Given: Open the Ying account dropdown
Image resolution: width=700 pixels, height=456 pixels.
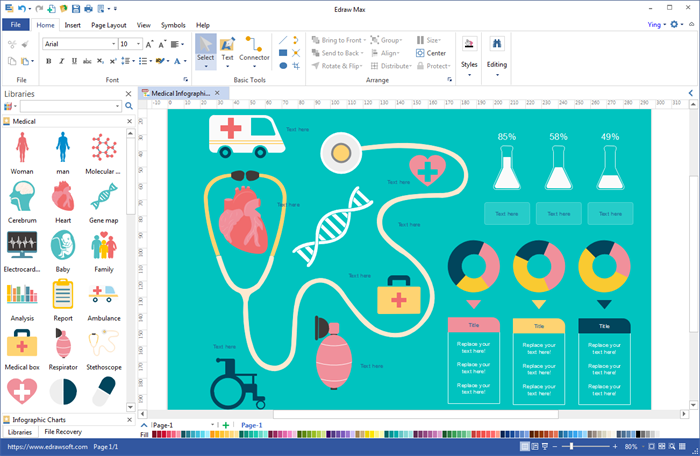Looking at the screenshot, I should [x=657, y=25].
